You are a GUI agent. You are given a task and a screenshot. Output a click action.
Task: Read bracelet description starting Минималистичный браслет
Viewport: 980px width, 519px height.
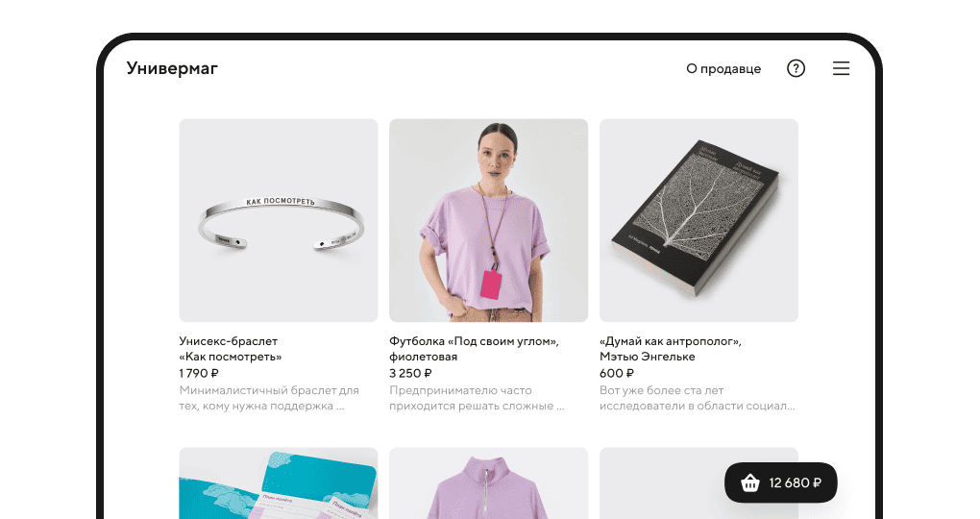(269, 398)
